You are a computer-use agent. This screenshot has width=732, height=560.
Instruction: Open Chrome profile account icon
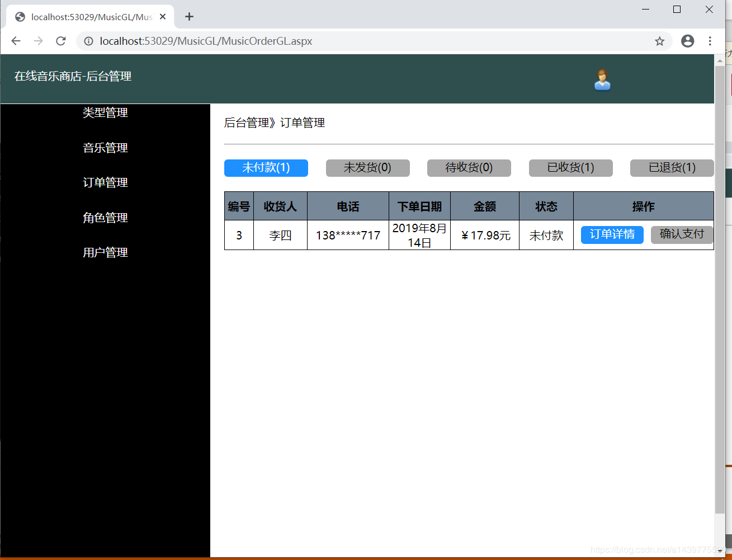pos(687,41)
